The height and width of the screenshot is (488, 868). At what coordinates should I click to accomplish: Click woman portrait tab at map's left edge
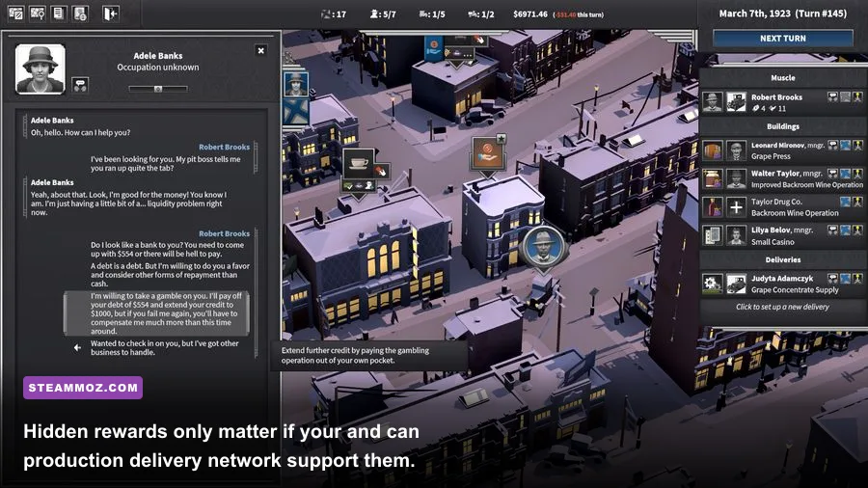[x=296, y=84]
